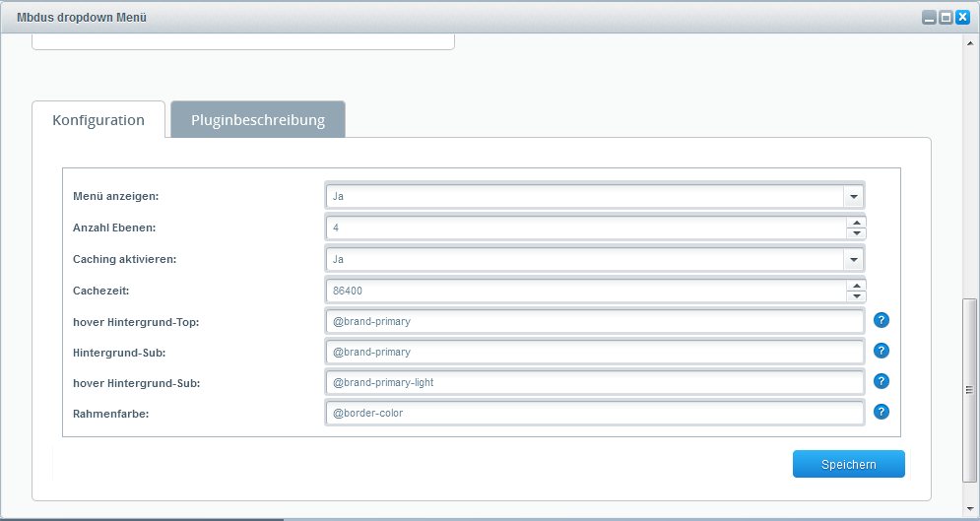The height and width of the screenshot is (521, 980).
Task: Close the Mbdus dropdown Menü window
Action: coord(962,17)
